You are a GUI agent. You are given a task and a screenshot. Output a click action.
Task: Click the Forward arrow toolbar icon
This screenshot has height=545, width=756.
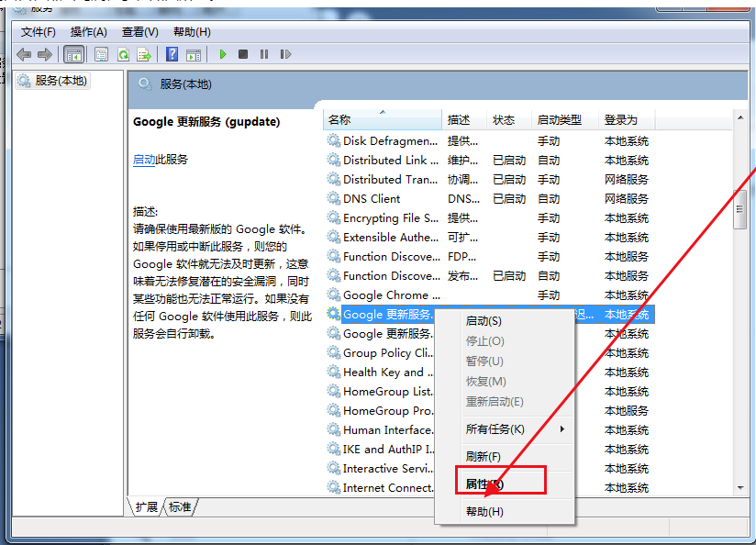44,54
